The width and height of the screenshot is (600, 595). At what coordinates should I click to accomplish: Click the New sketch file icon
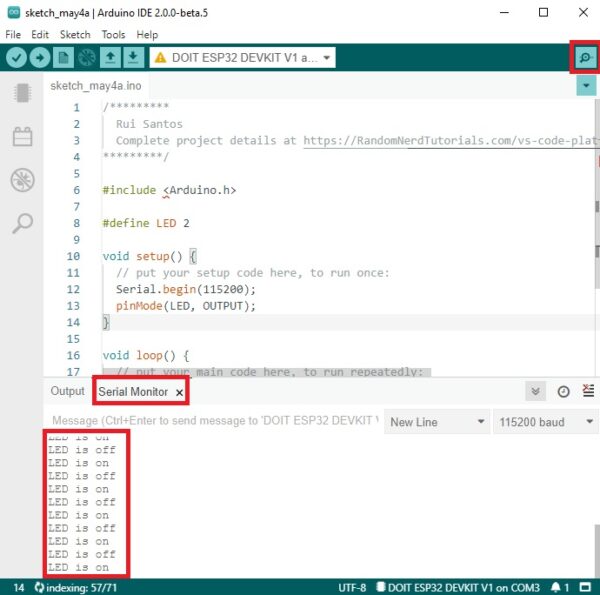[x=62, y=58]
